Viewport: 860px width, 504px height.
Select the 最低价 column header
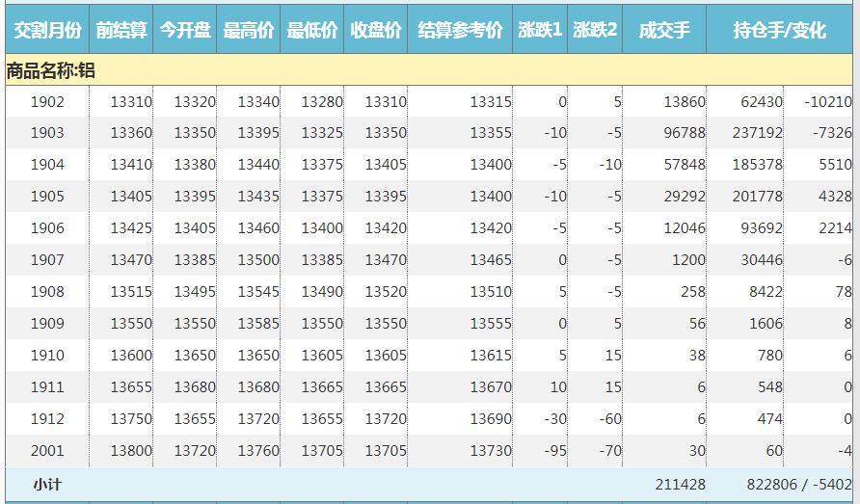(312, 30)
